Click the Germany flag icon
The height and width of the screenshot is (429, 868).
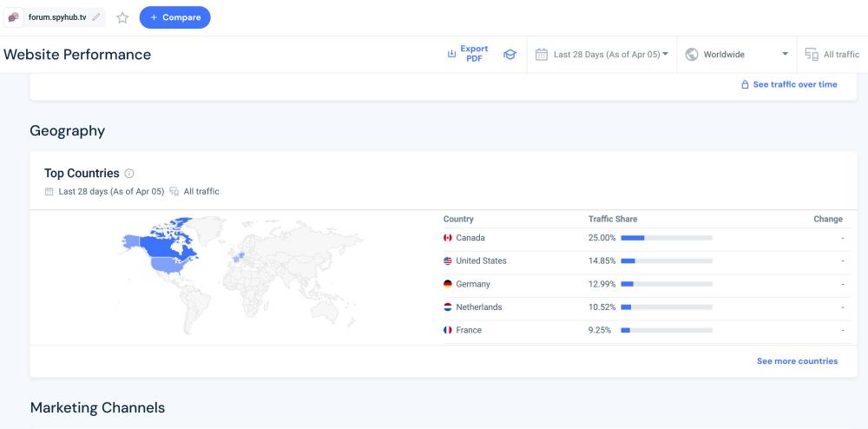pyautogui.click(x=448, y=284)
